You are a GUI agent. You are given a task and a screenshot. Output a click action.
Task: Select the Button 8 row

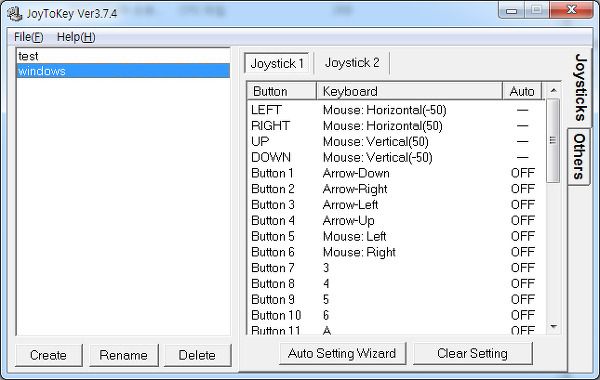[x=396, y=284]
